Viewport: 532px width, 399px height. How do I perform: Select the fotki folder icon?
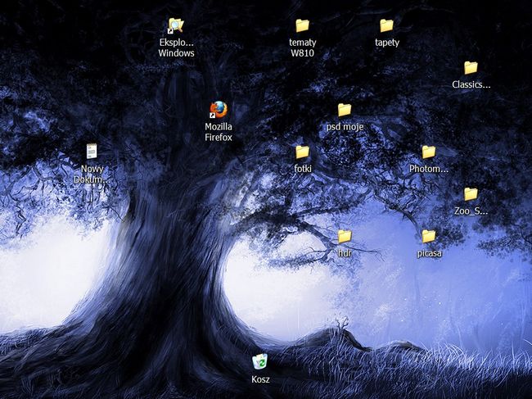[302, 152]
